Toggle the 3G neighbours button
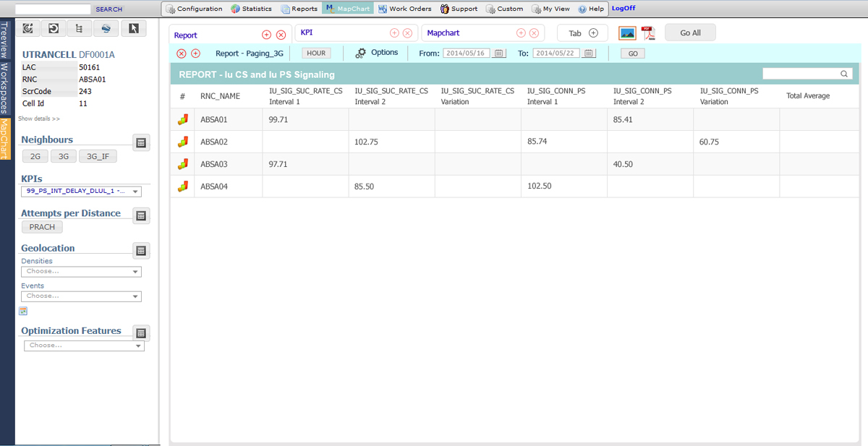Viewport: 868px width, 446px height. [64, 157]
